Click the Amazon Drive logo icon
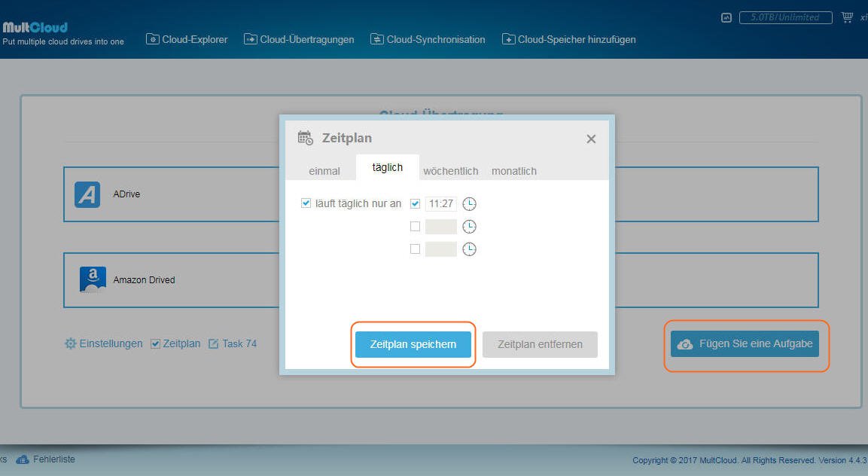 tap(93, 279)
